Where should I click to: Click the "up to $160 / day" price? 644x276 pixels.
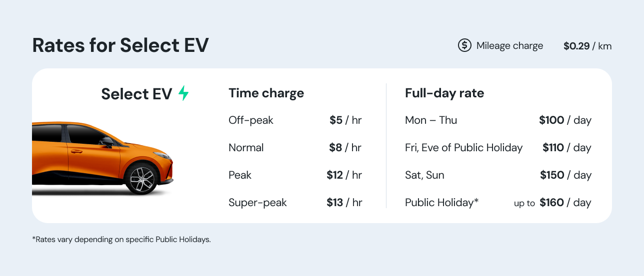tap(552, 203)
